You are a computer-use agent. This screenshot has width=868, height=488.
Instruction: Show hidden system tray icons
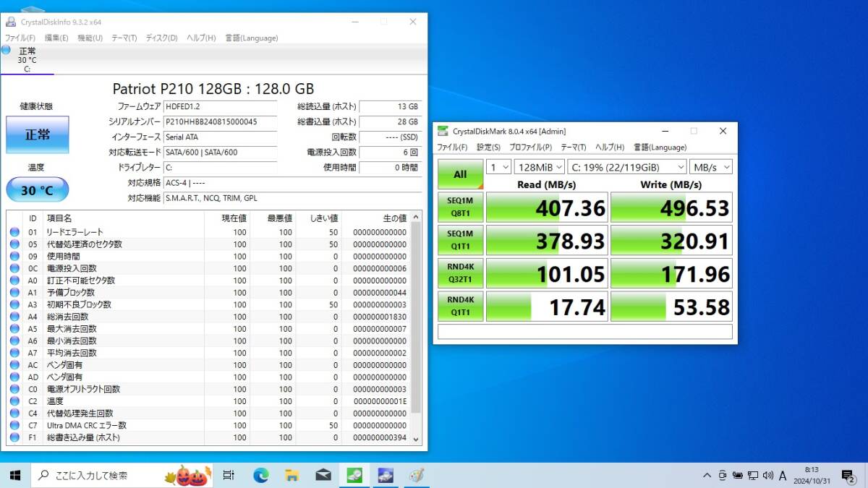tap(707, 475)
